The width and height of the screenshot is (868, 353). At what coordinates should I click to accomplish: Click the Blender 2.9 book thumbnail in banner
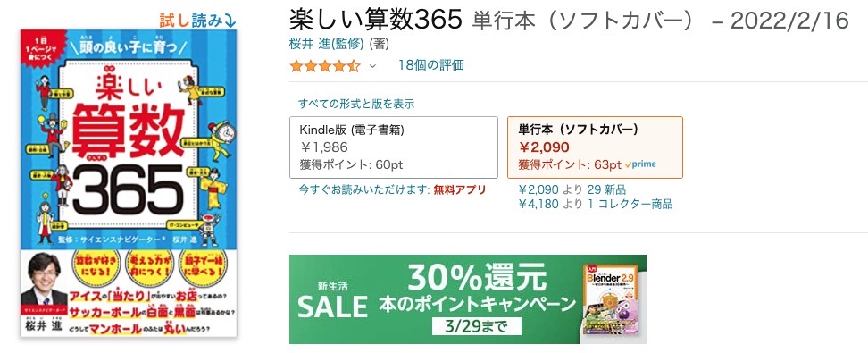tap(611, 303)
